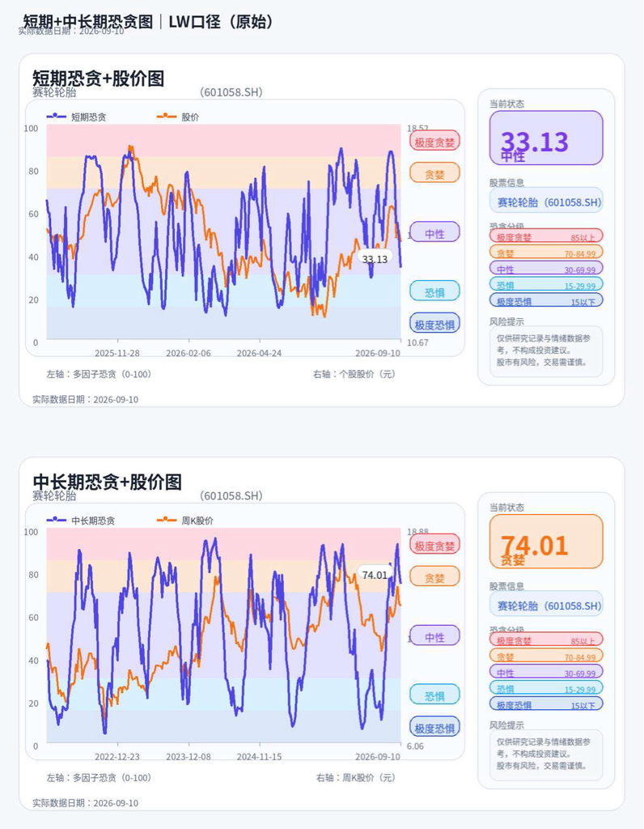Click the 极度贪婪 zone label in top chart
Screen dimensions: 644x829
(434, 141)
